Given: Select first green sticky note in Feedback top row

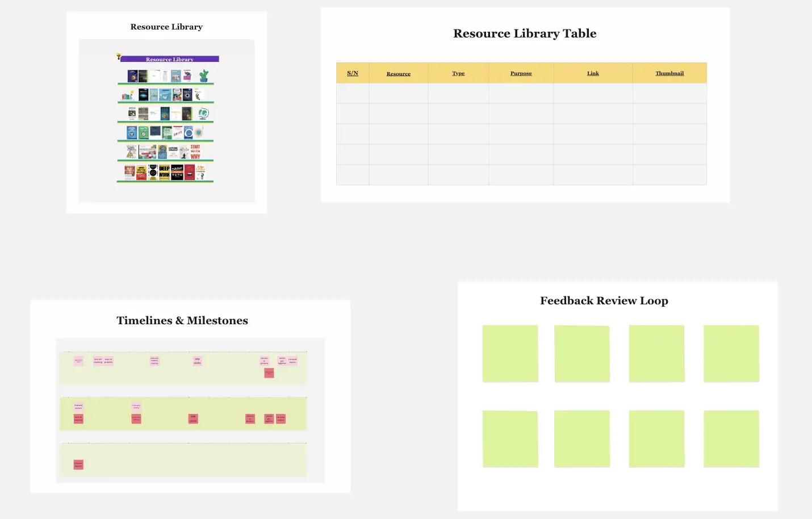Looking at the screenshot, I should [510, 353].
